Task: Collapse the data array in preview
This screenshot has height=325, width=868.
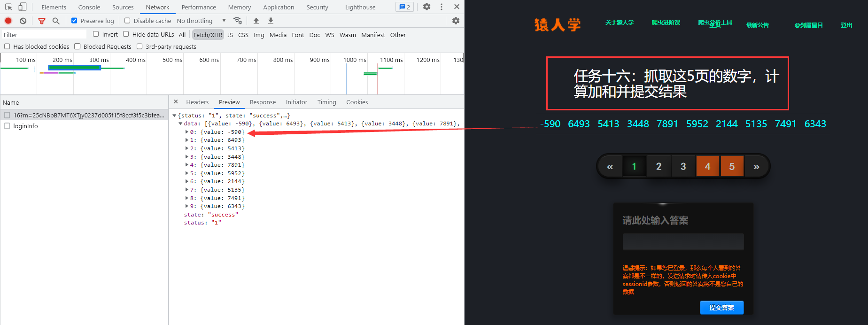Action: 180,124
